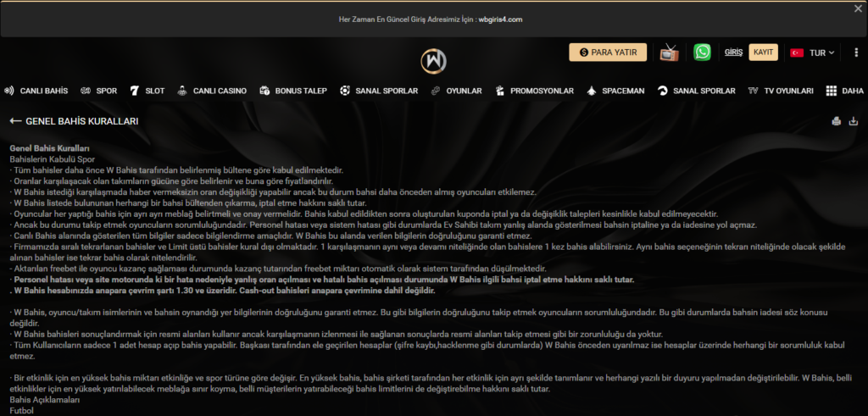
Task: Click the live signal icon beside CANLI BAHİS
Action: pyautogui.click(x=8, y=91)
